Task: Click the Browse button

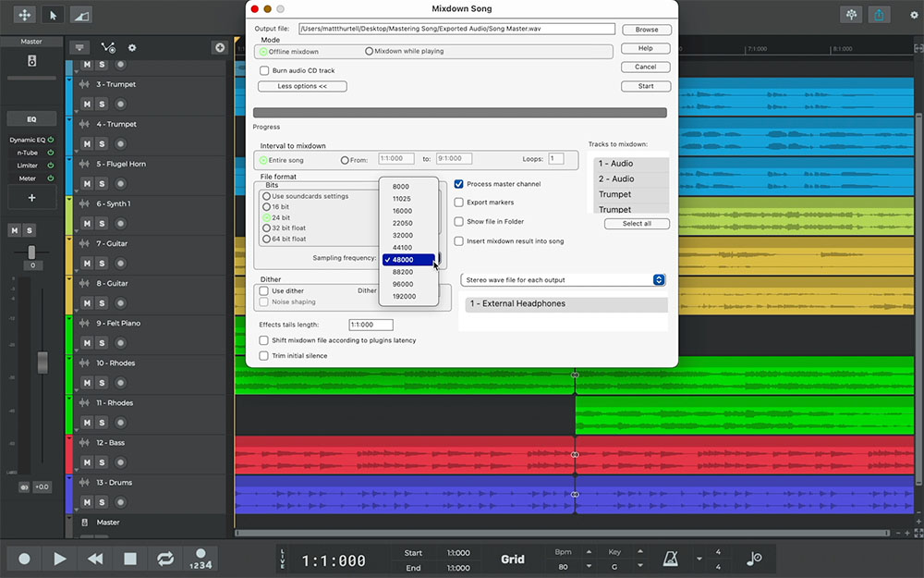Action: pyautogui.click(x=646, y=30)
